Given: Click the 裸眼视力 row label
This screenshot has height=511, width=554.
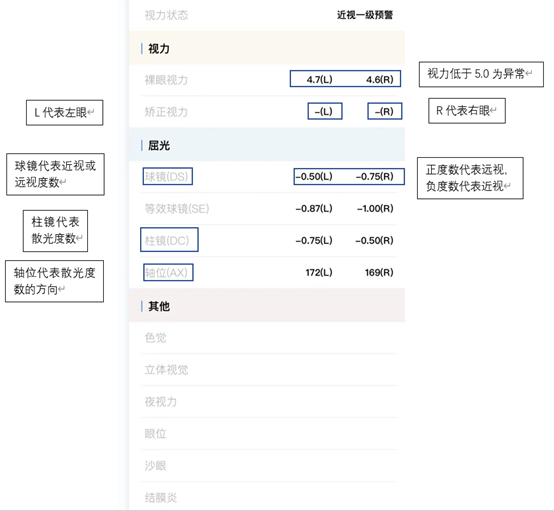Looking at the screenshot, I should (166, 80).
